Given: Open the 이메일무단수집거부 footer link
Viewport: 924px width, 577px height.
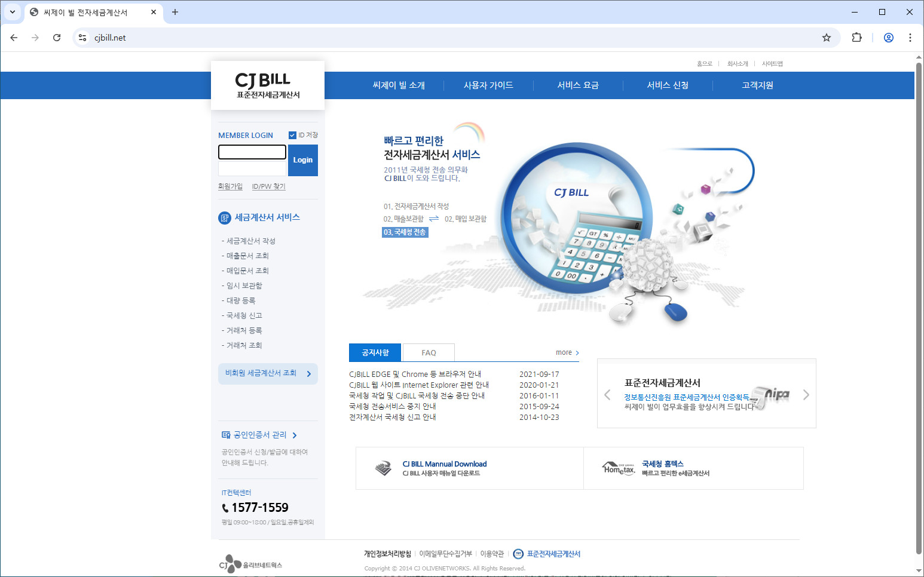Looking at the screenshot, I should click(445, 554).
